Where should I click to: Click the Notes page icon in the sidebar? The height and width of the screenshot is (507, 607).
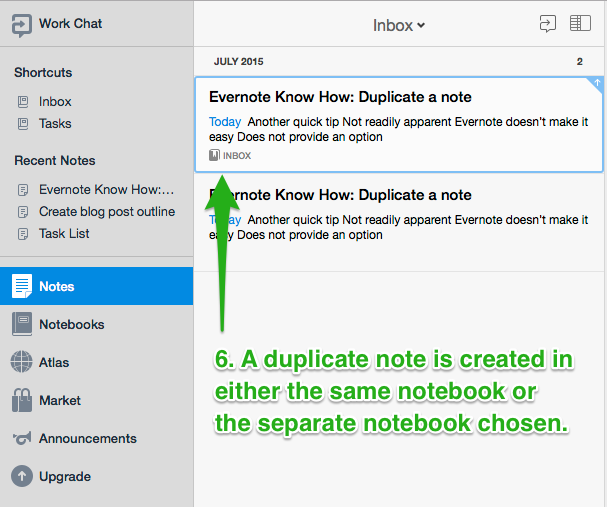pyautogui.click(x=22, y=286)
